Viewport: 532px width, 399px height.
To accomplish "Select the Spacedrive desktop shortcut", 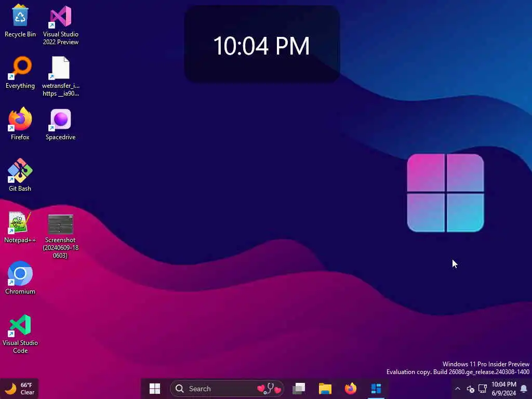I will (x=60, y=124).
